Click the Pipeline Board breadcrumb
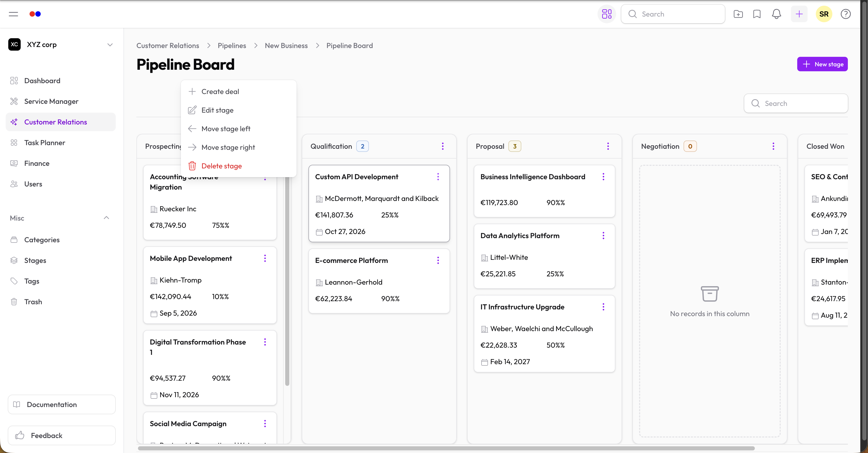Viewport: 868px width, 453px height. (x=350, y=45)
